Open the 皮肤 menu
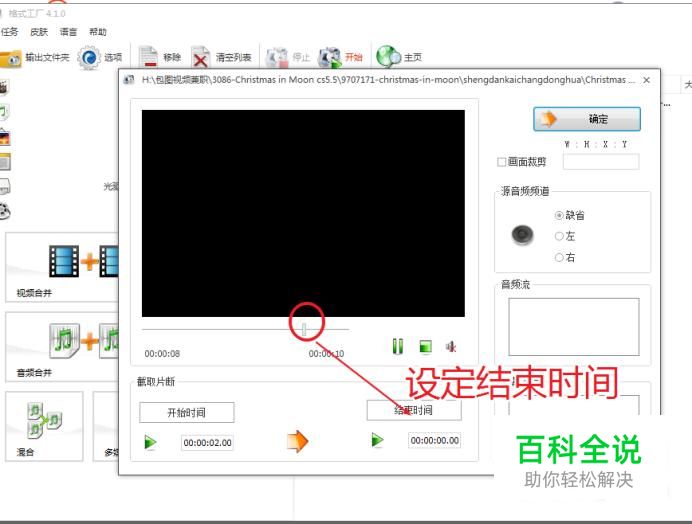Viewport: 692px width, 524px height. (39, 32)
